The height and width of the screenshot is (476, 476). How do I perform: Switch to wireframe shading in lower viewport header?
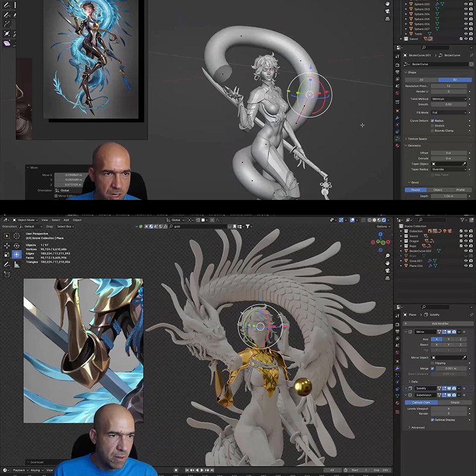[370, 220]
